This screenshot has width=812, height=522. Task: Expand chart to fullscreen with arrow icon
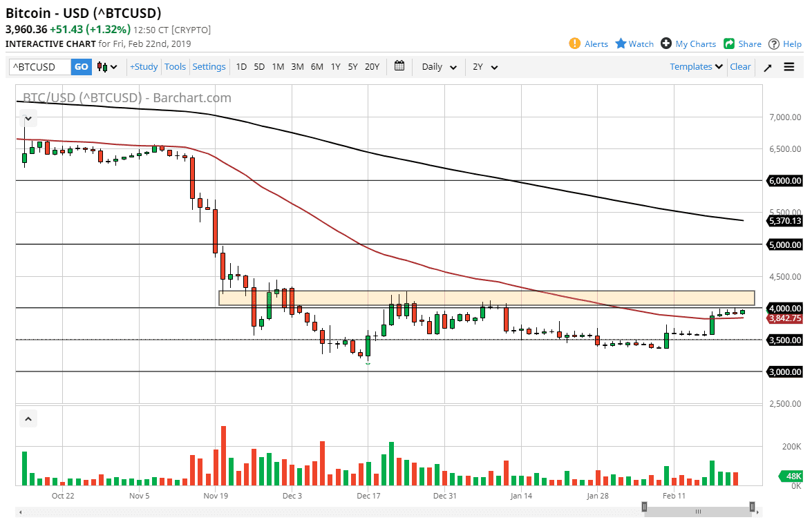768,66
